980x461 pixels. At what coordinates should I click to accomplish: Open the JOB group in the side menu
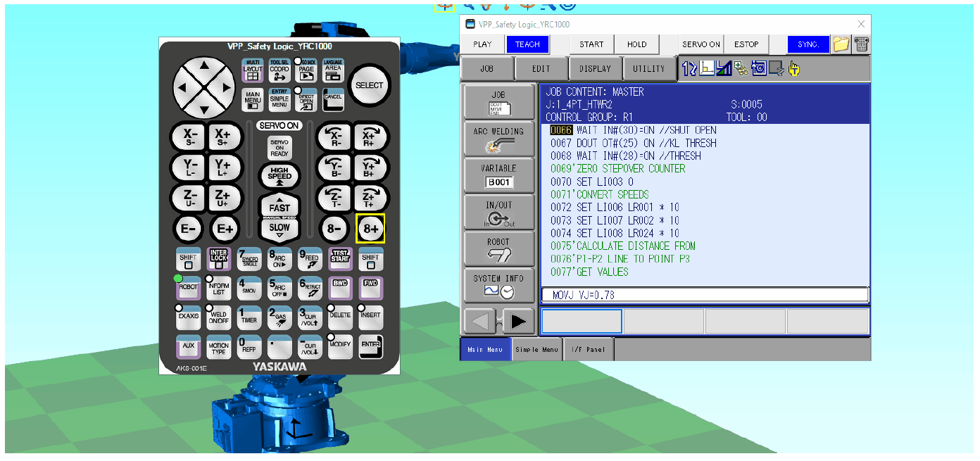pos(498,102)
